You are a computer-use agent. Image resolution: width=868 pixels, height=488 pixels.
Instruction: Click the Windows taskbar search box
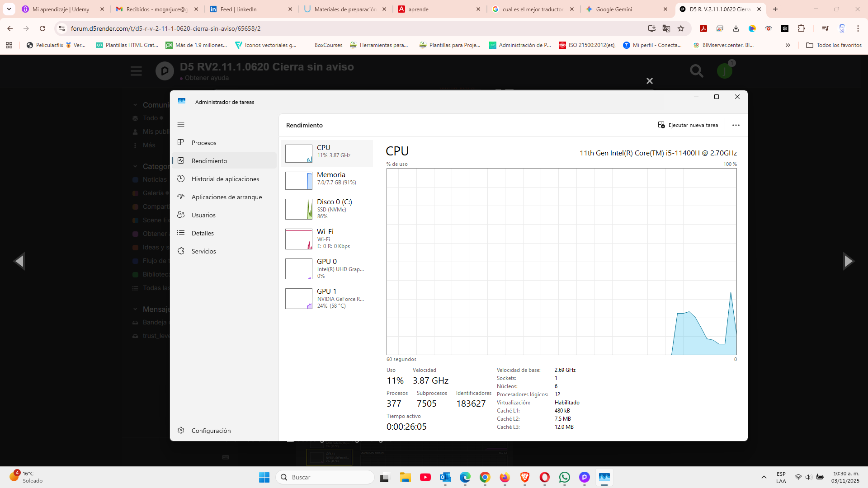pos(325,477)
